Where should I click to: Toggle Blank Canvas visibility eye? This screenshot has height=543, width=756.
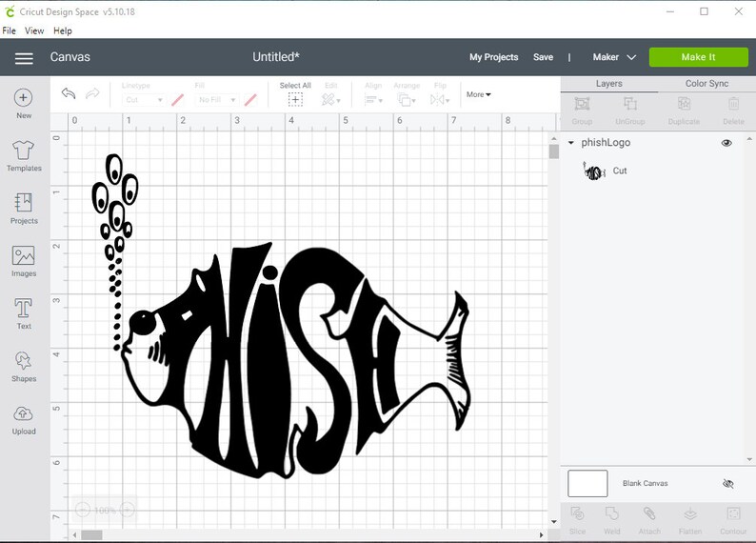728,483
